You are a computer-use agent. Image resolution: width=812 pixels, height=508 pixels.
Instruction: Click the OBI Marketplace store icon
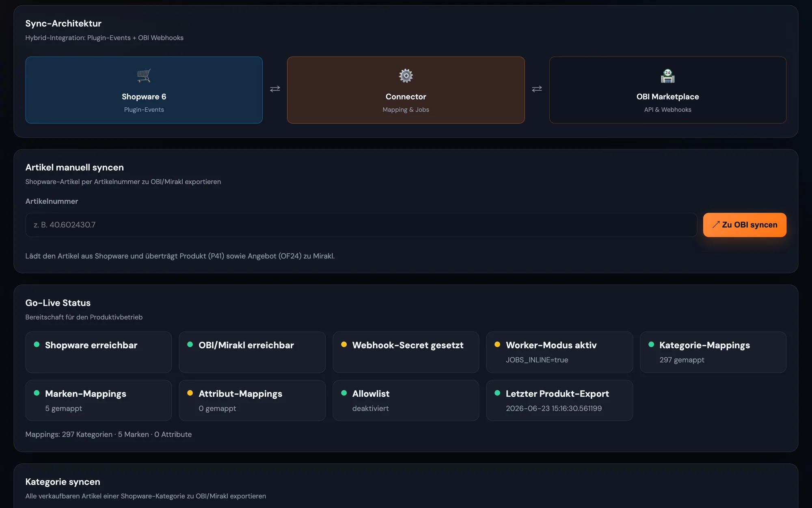coord(667,76)
